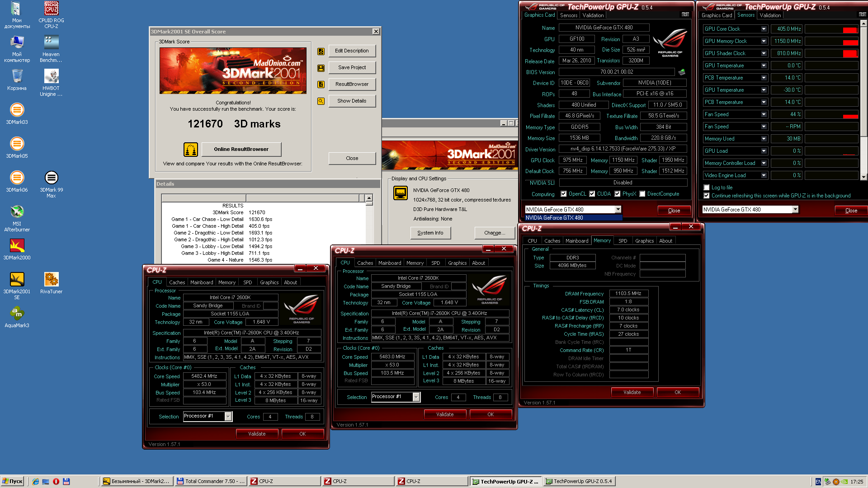
Task: Open the Start (Пуск) menu
Action: (12, 482)
